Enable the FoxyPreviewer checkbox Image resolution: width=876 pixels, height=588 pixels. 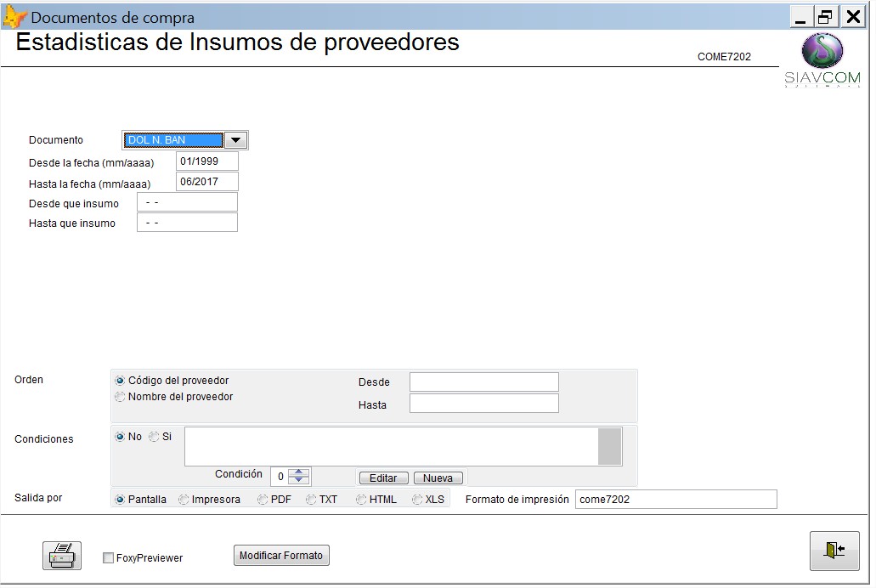point(109,557)
